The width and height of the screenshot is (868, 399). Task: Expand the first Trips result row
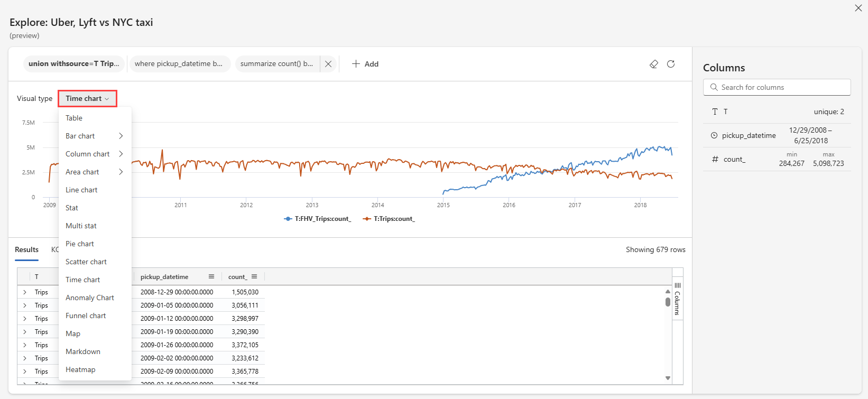pyautogui.click(x=25, y=292)
